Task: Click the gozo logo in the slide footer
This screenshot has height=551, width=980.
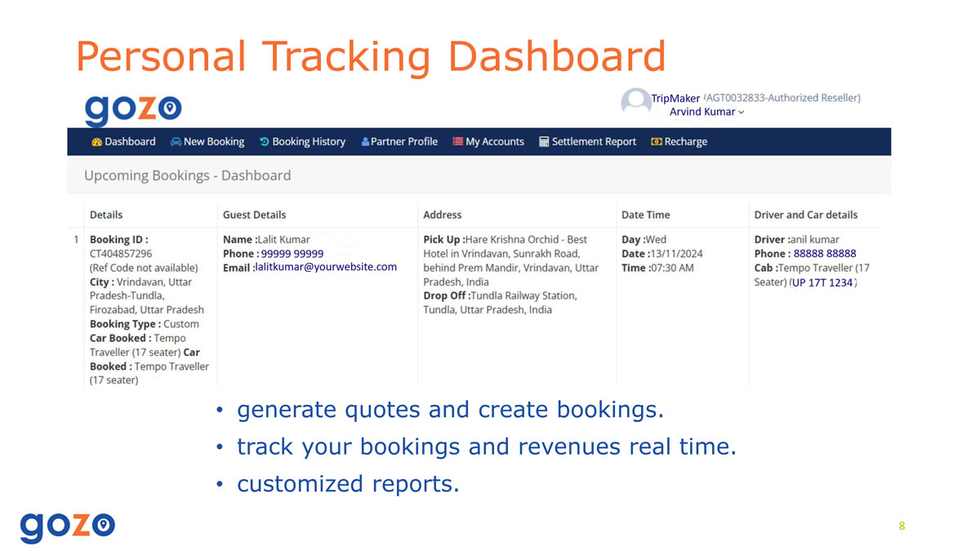Action: (68, 527)
